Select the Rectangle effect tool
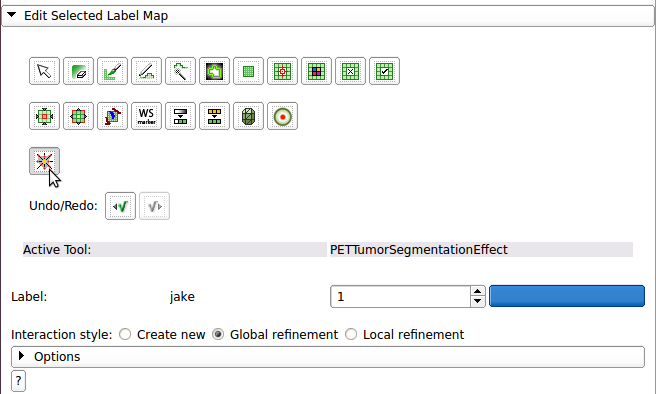Screen dimensions: 656x394 (x=249, y=71)
